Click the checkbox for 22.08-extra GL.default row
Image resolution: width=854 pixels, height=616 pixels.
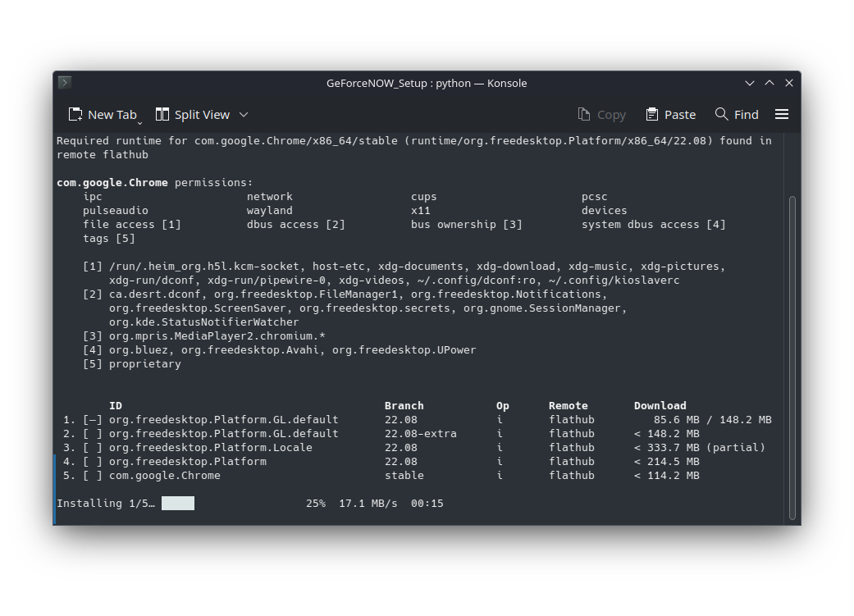[x=93, y=434]
